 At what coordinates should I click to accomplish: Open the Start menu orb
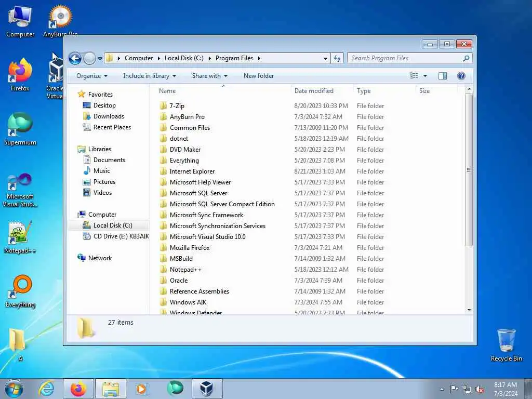14,389
